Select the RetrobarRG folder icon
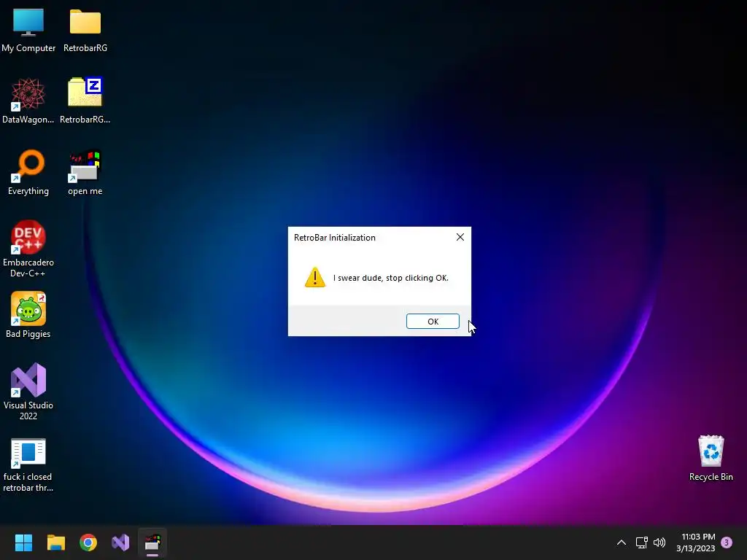747x560 pixels. click(x=85, y=29)
